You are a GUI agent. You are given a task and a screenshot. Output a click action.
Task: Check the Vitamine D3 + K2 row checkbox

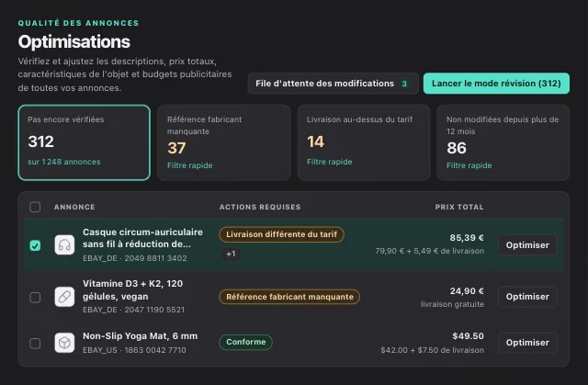point(35,298)
